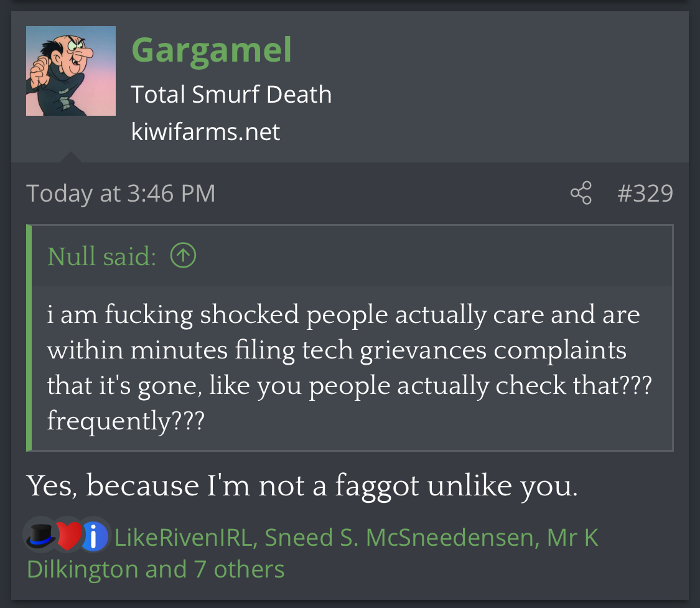Open Mr K Dilkington's profile link
Image resolution: width=700 pixels, height=608 pixels.
pos(312,553)
